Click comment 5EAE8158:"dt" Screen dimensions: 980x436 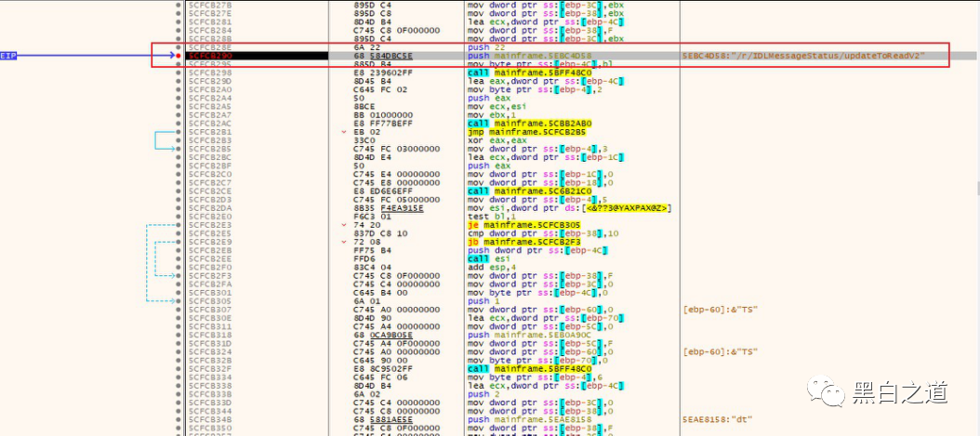[x=718, y=419]
